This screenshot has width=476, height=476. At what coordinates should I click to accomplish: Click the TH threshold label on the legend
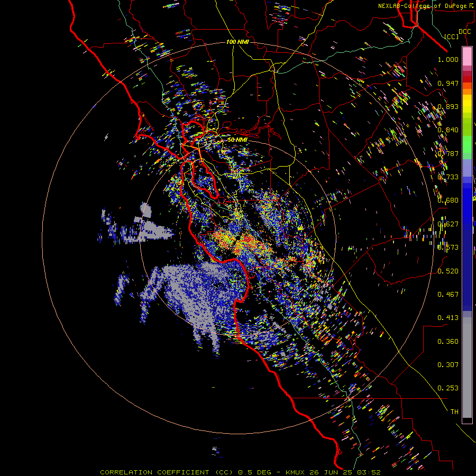454,411
